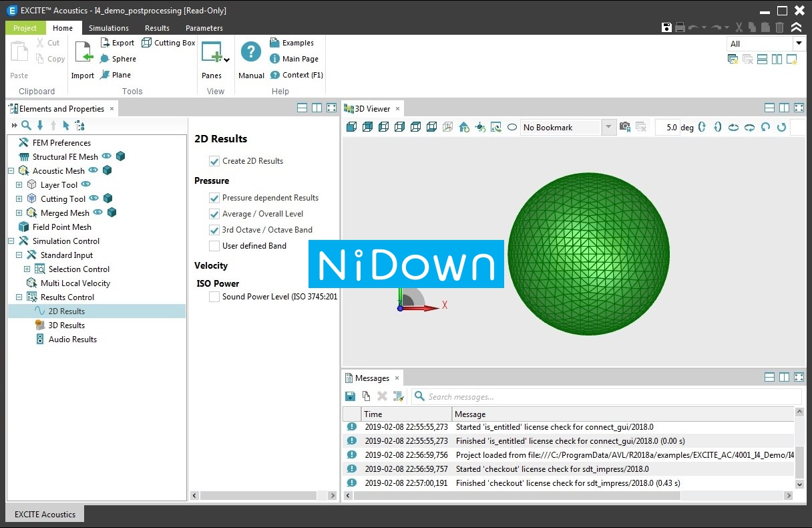
Task: Expand the Cutting Tool node
Action: pos(19,199)
